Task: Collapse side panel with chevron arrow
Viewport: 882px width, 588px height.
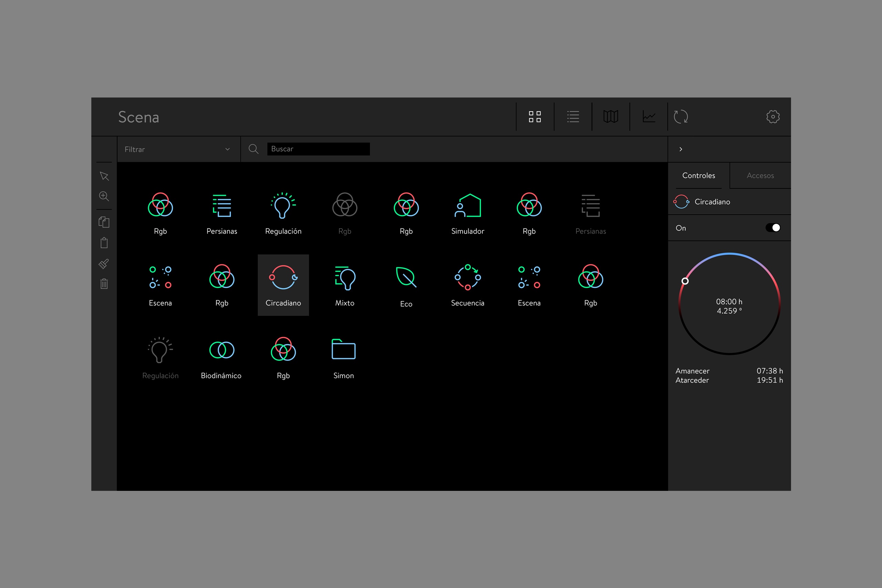Action: click(x=681, y=149)
